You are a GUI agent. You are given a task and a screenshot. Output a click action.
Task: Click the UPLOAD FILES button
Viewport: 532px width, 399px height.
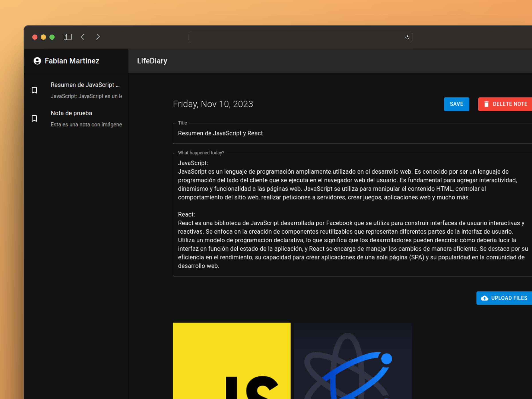504,298
